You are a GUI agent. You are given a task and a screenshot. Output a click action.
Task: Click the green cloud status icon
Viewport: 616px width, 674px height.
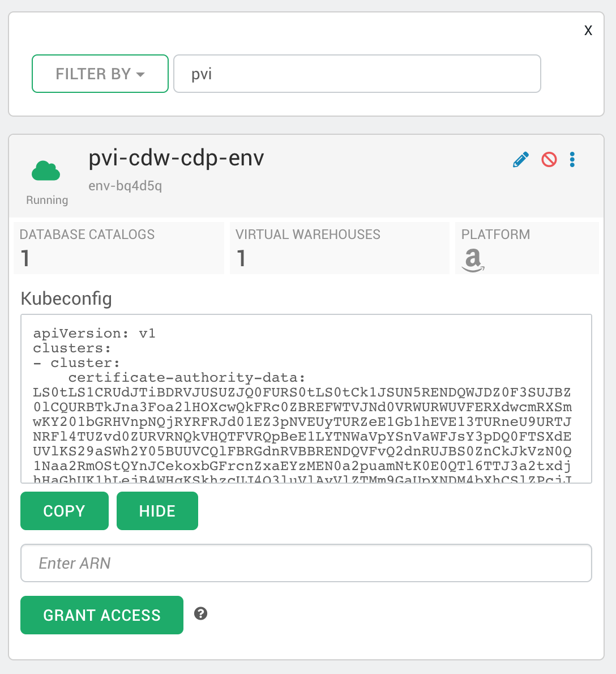click(46, 170)
